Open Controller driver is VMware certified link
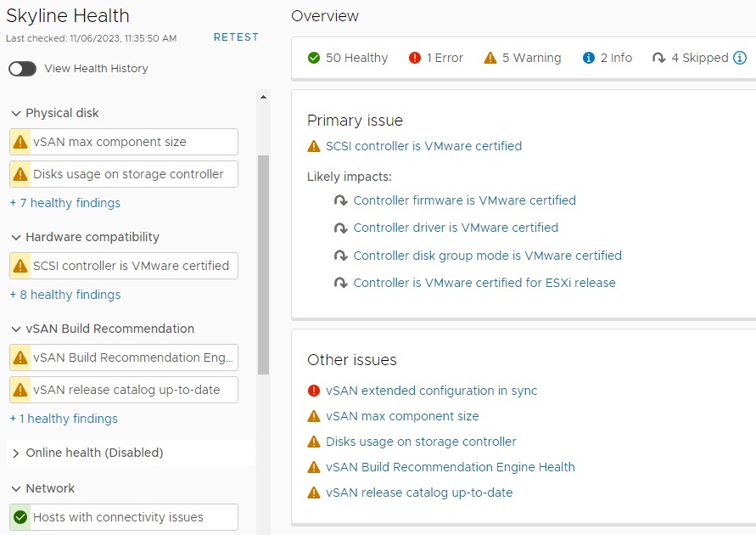 click(x=456, y=228)
